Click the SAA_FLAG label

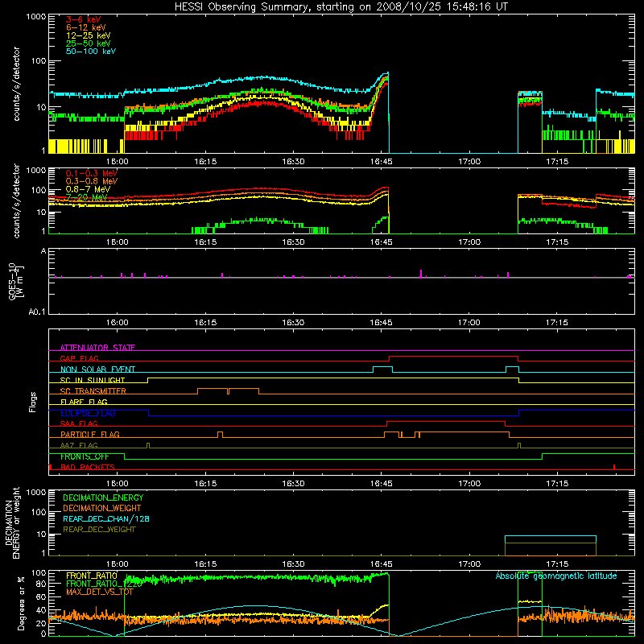[x=79, y=423]
